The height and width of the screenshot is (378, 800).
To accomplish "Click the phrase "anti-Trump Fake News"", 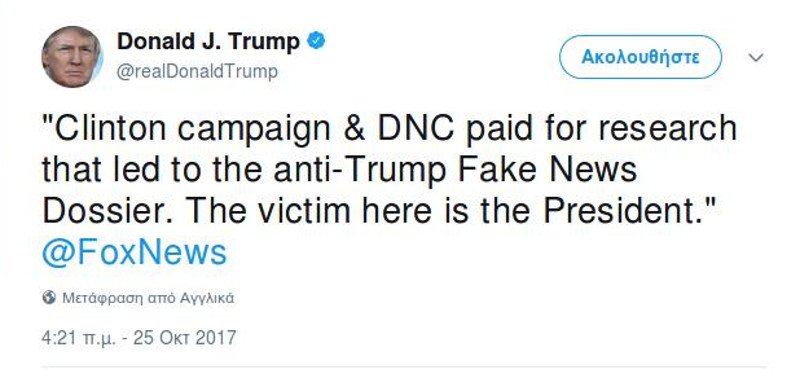I will (x=455, y=170).
